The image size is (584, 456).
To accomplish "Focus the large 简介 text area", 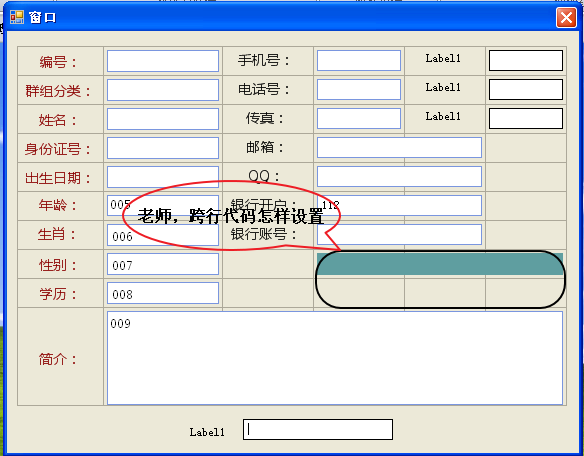I will (x=335, y=358).
